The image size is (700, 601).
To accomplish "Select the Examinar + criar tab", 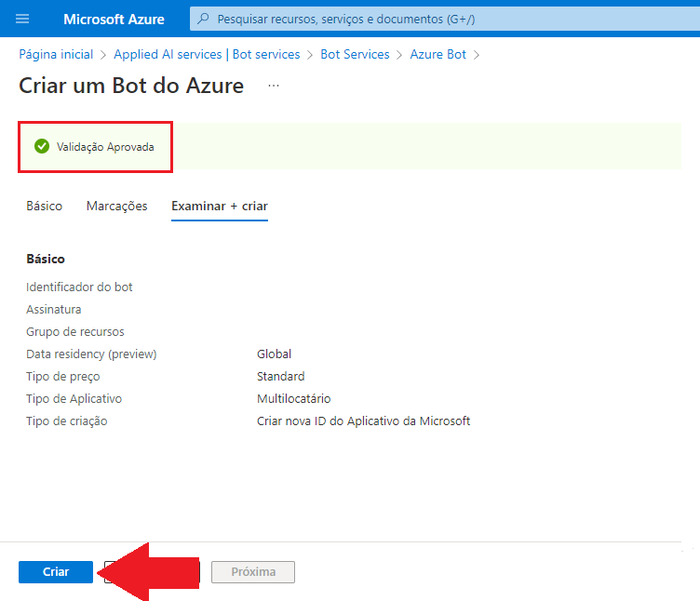I will (220, 207).
